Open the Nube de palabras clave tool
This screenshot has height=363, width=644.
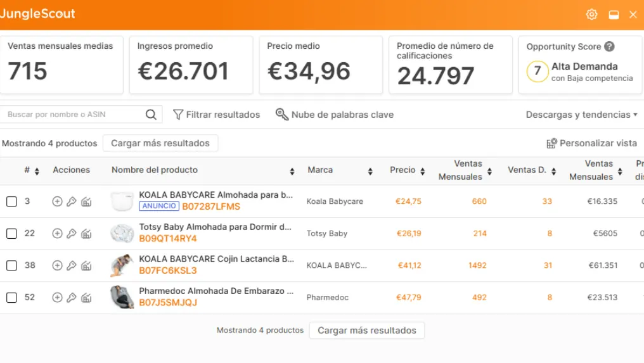coord(335,115)
